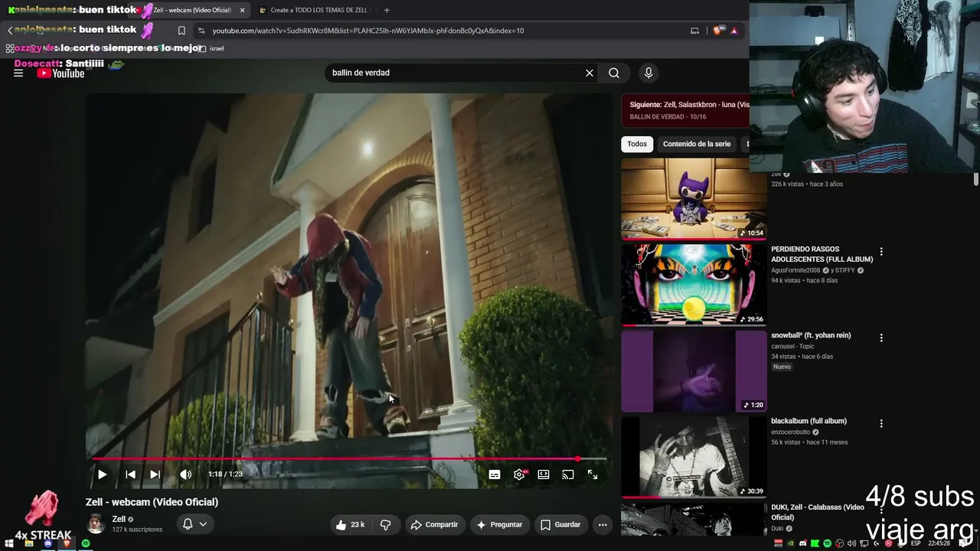This screenshot has height=551, width=980.
Task: Click the youtube.com URL address field
Action: coord(368,31)
